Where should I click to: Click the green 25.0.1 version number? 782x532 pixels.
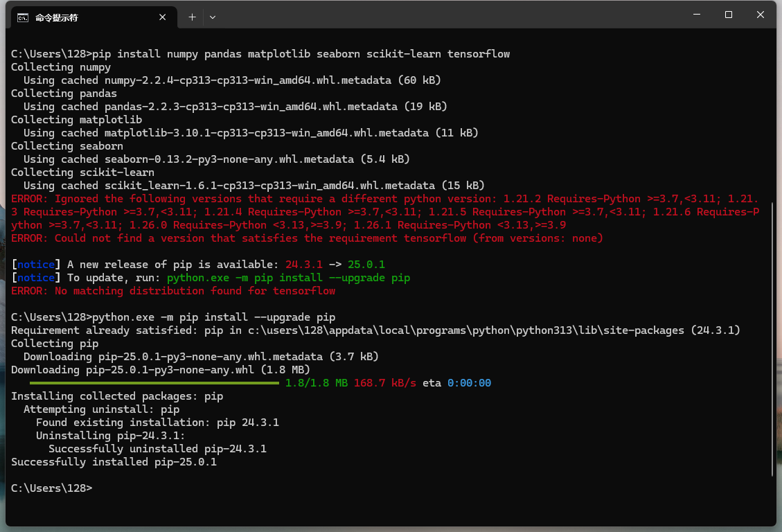366,265
